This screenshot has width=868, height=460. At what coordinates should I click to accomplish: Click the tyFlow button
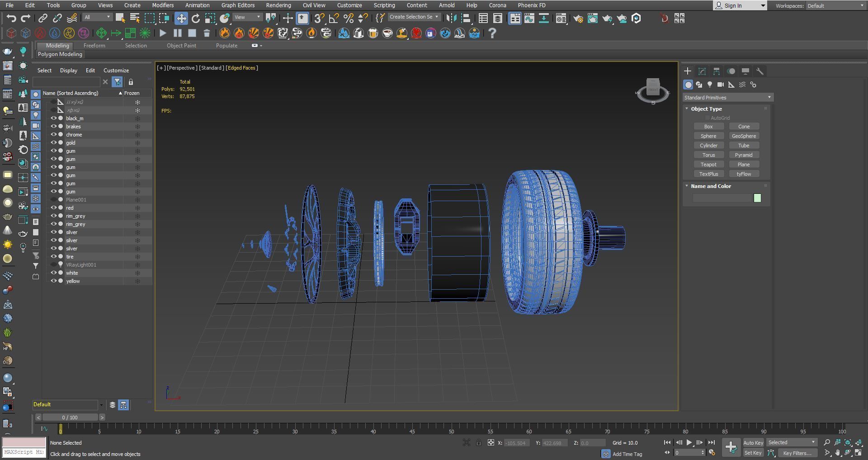pyautogui.click(x=744, y=174)
